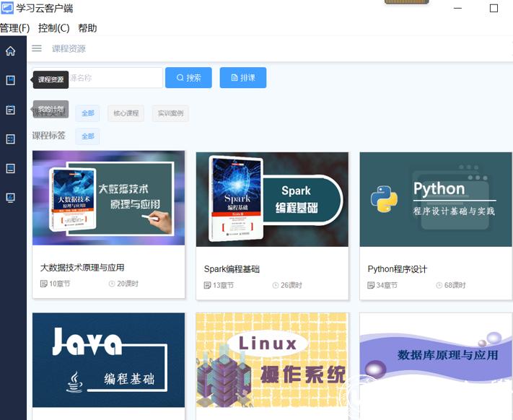Image resolution: width=513 pixels, height=420 pixels.
Task: Open the Spark编程基础 course card
Action: (272, 225)
